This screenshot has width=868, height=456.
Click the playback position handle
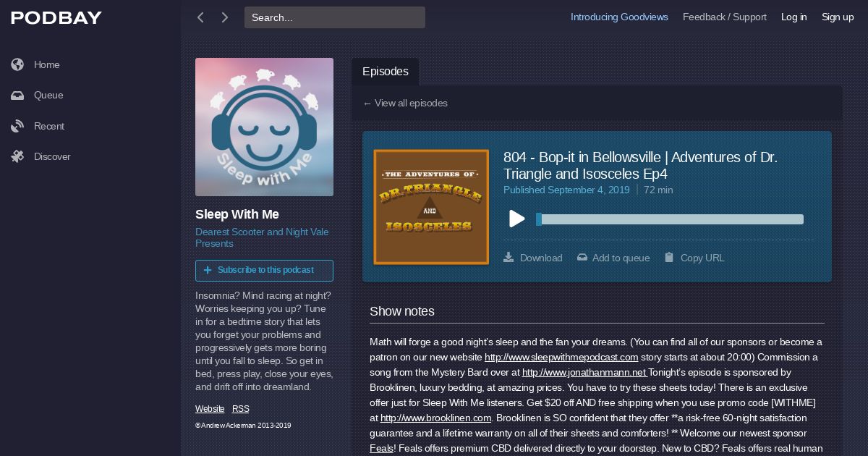[x=539, y=219]
